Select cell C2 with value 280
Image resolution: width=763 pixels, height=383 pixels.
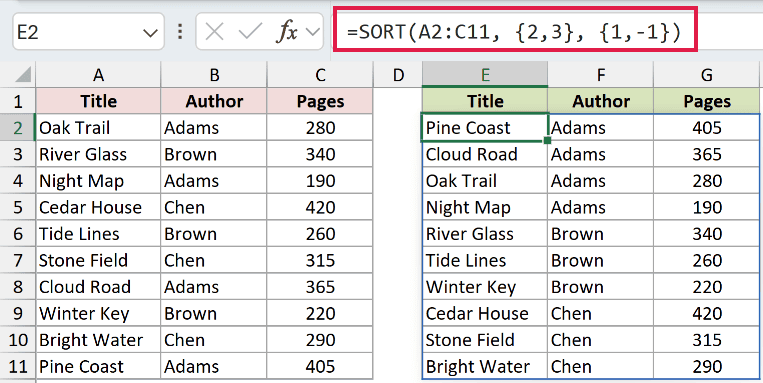(x=320, y=128)
